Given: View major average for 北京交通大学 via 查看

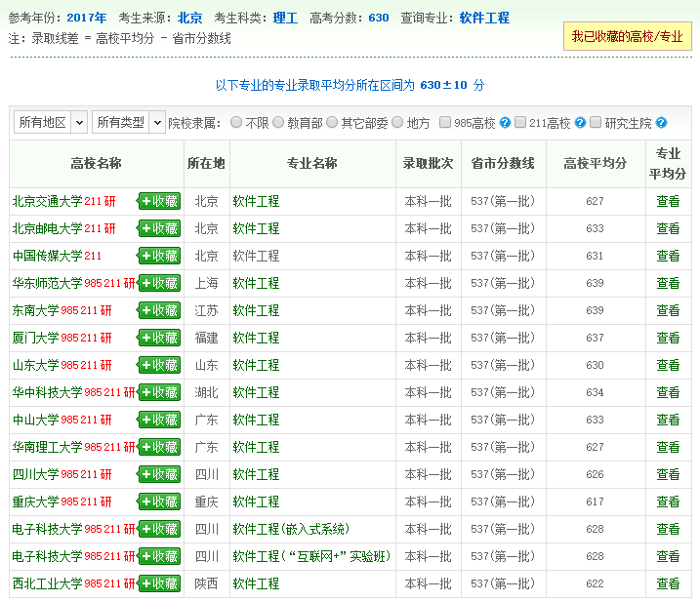Looking at the screenshot, I should pyautogui.click(x=668, y=201).
